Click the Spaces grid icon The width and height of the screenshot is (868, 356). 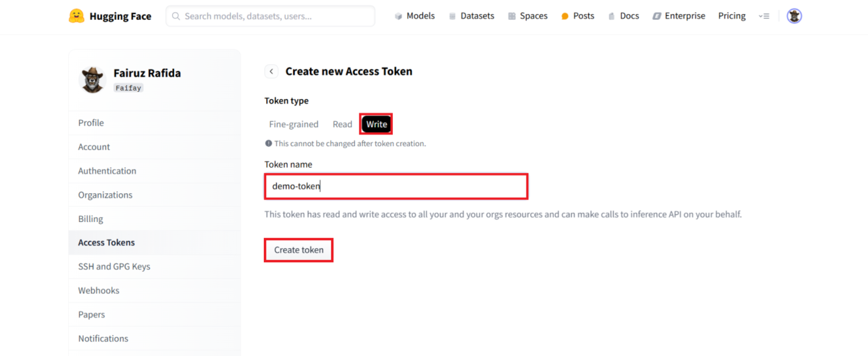pos(512,16)
